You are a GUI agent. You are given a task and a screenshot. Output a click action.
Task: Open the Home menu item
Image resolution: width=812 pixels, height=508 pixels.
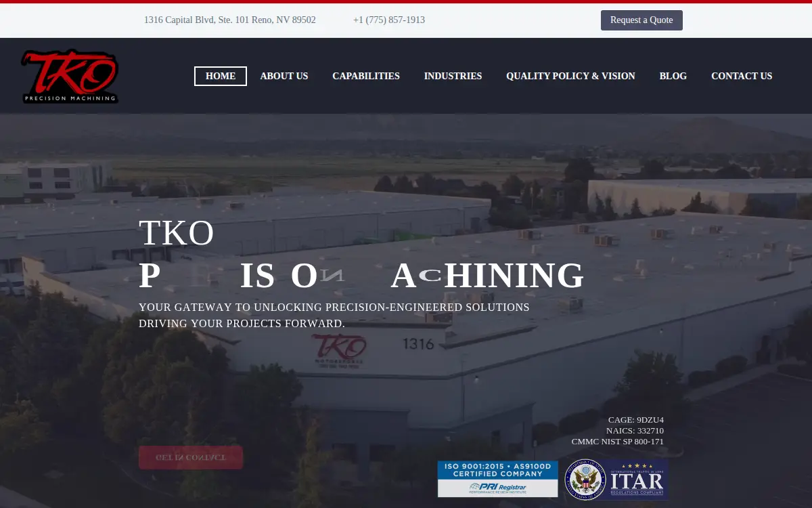click(x=221, y=76)
